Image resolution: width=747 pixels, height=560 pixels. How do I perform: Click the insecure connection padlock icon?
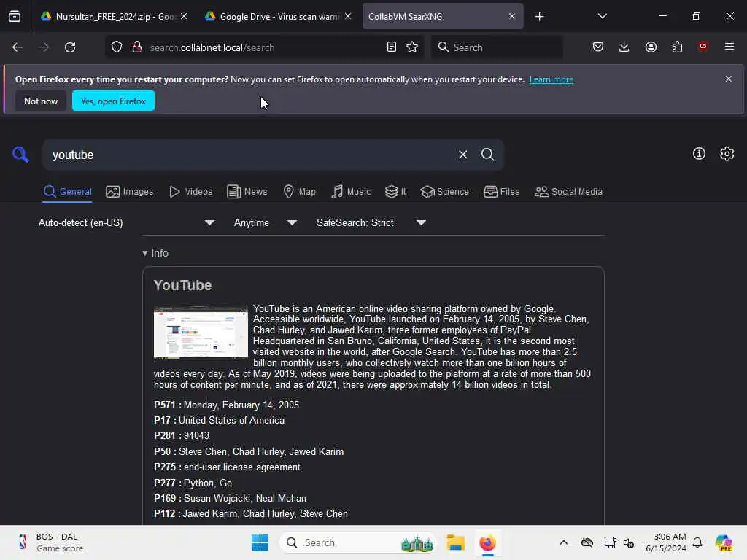point(137,47)
